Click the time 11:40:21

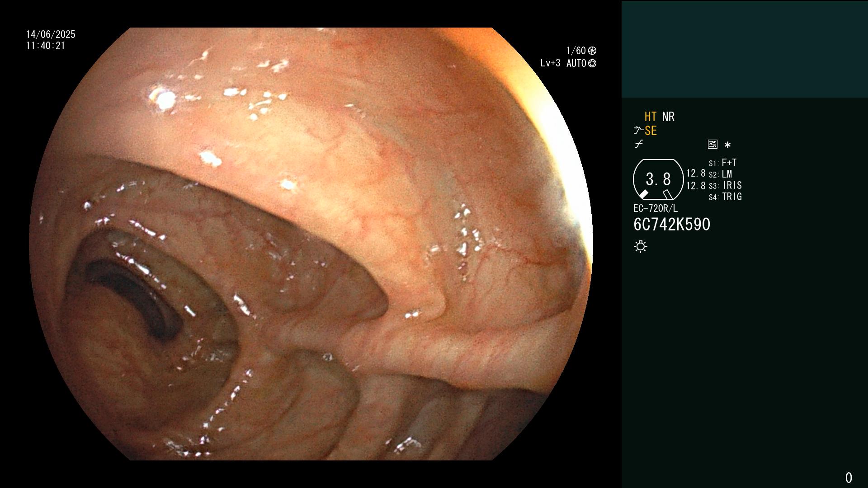tap(46, 46)
